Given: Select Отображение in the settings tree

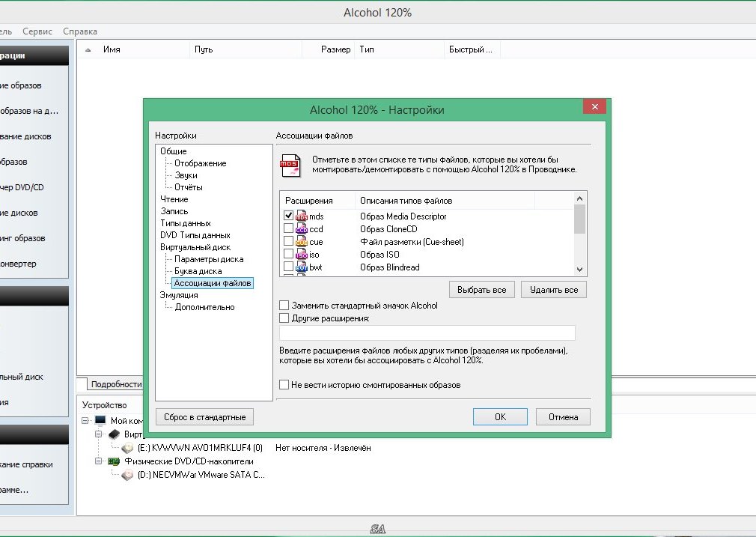Looking at the screenshot, I should [200, 163].
